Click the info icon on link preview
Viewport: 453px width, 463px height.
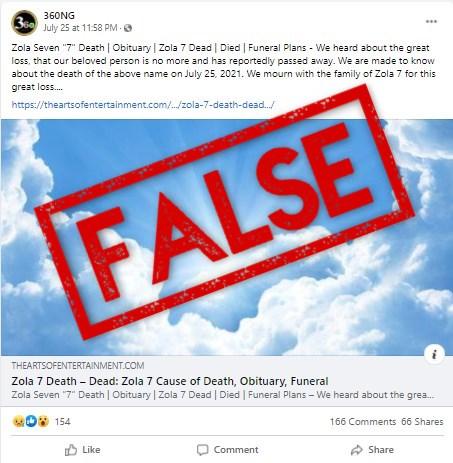(x=434, y=354)
